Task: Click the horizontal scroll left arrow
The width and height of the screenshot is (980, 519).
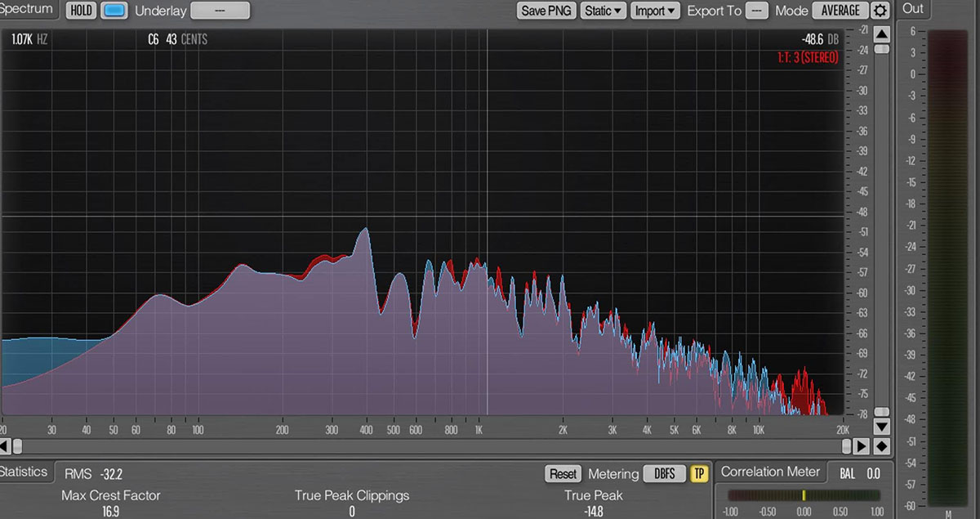Action: tap(5, 446)
